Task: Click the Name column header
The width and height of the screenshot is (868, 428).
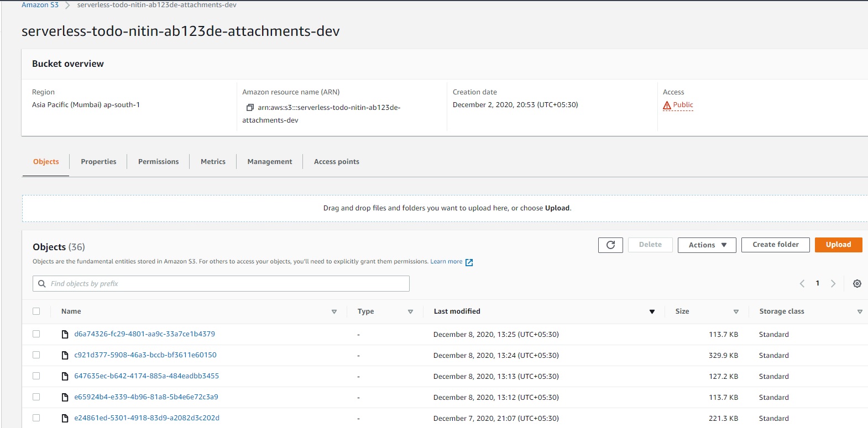Action: click(x=71, y=311)
